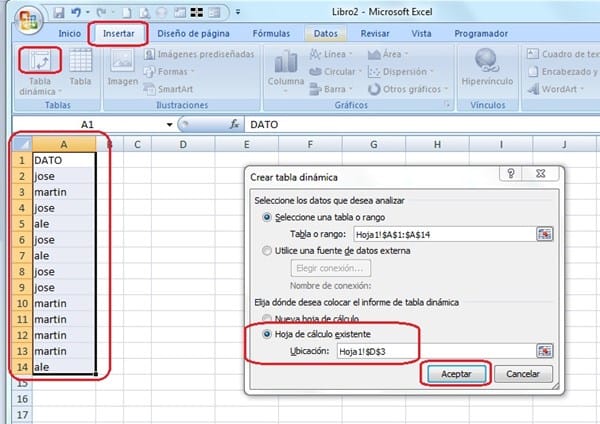Confirm with the Aceptar button
The height and width of the screenshot is (424, 600).
pos(456,374)
